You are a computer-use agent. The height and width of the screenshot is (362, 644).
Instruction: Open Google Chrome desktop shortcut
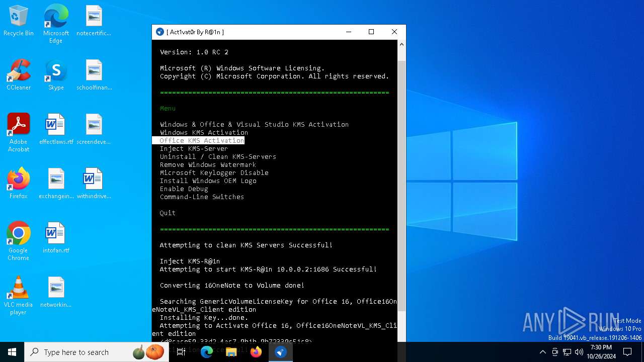[x=19, y=241]
